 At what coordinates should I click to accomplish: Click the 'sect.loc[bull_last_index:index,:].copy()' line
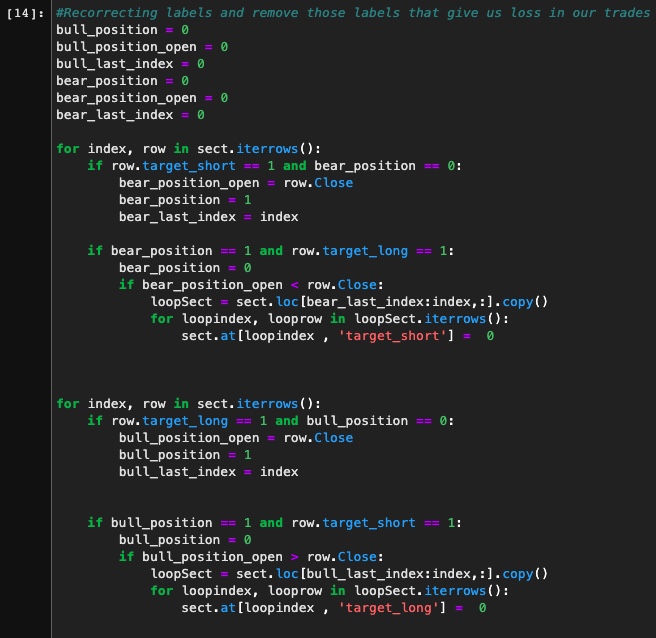coord(349,574)
